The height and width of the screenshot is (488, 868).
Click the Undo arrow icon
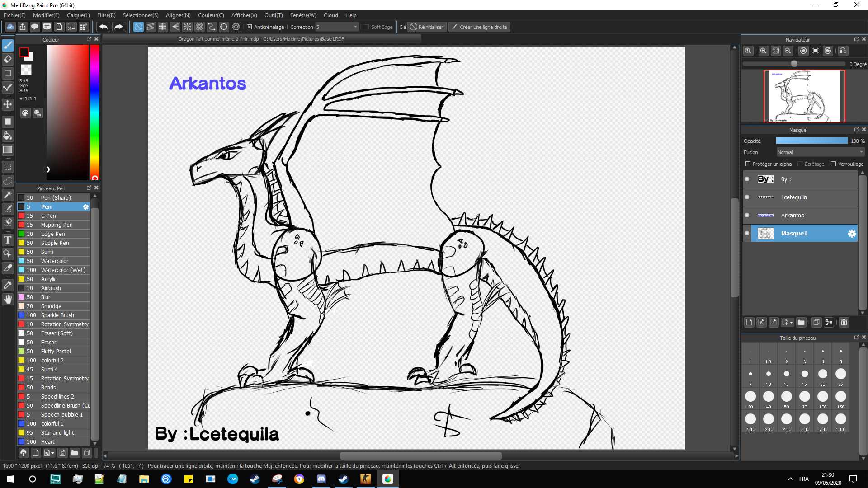tap(103, 27)
